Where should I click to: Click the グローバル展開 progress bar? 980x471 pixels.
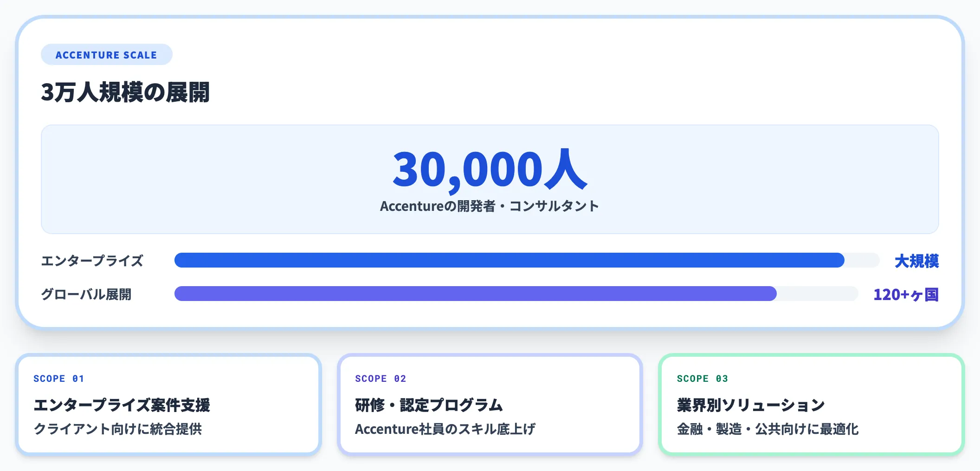[x=516, y=294]
